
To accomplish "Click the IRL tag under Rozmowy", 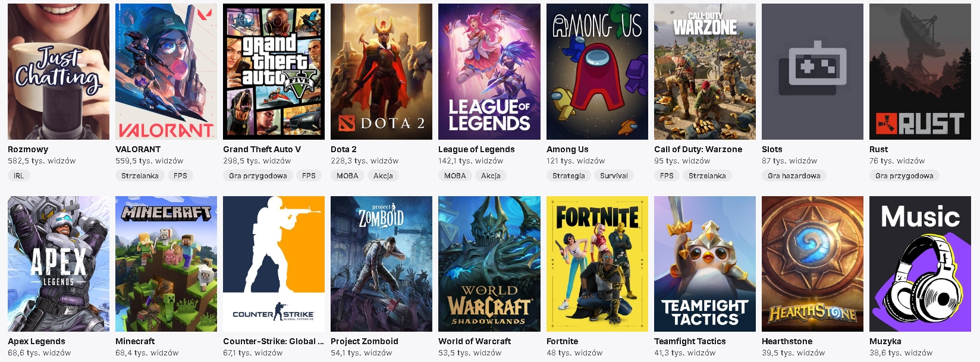I will (x=18, y=175).
